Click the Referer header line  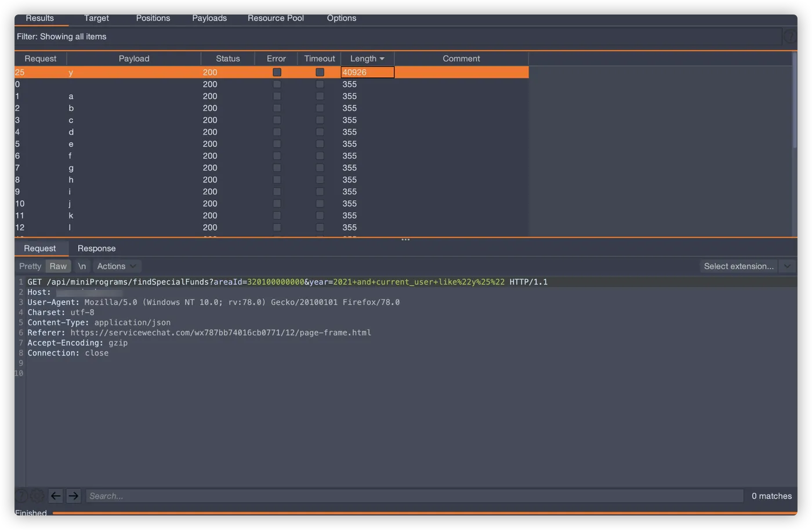[x=199, y=333]
